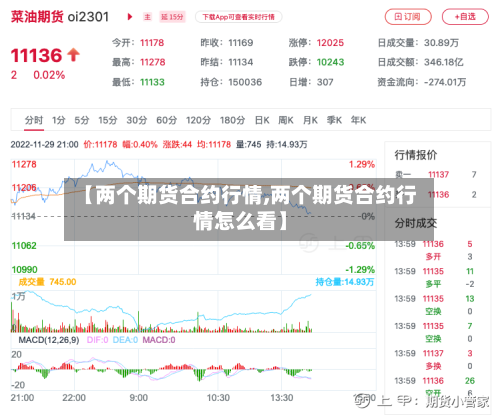Switch to the 60分 chart tab
Image resolution: width=500 pixels, height=419 pixels.
pyautogui.click(x=166, y=120)
